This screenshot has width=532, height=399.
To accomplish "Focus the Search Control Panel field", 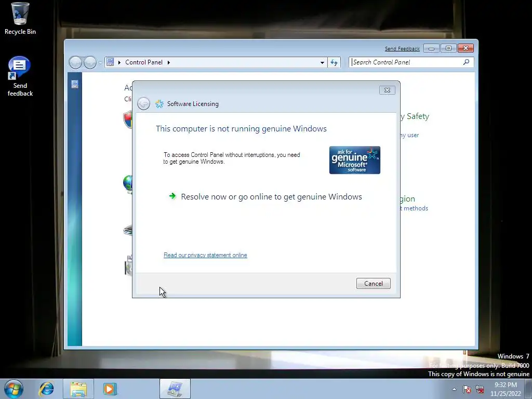I will [406, 62].
